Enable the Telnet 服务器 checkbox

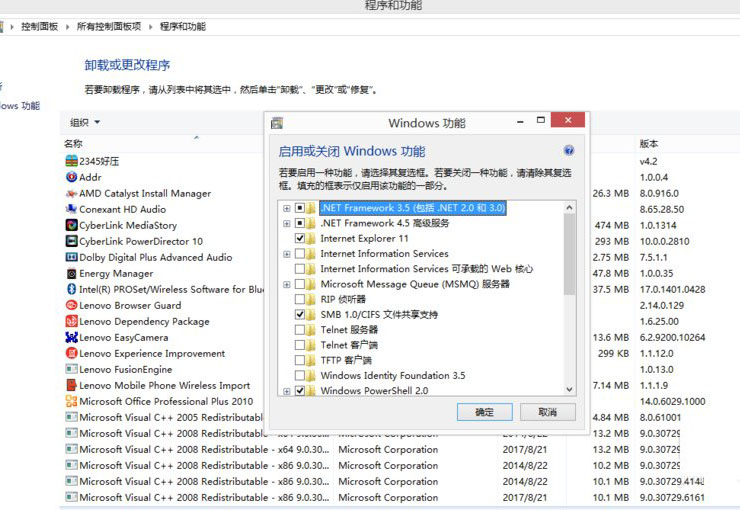(300, 329)
